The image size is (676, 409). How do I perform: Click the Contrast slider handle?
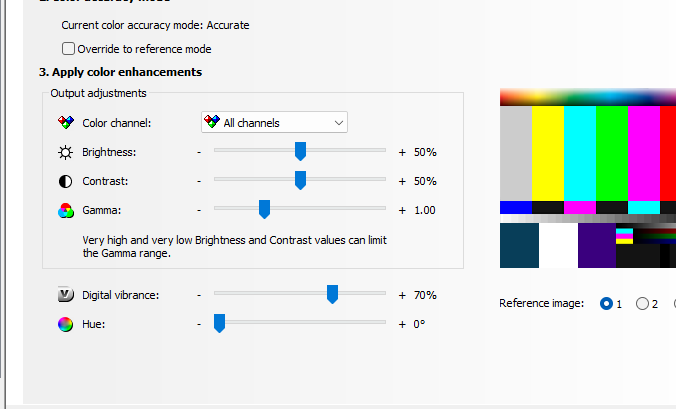[300, 180]
